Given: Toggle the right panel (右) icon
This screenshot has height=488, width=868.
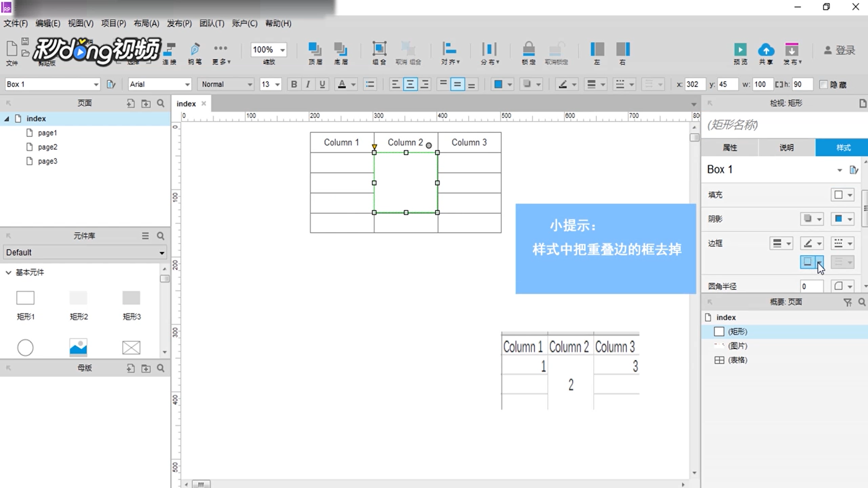Looking at the screenshot, I should click(x=623, y=49).
